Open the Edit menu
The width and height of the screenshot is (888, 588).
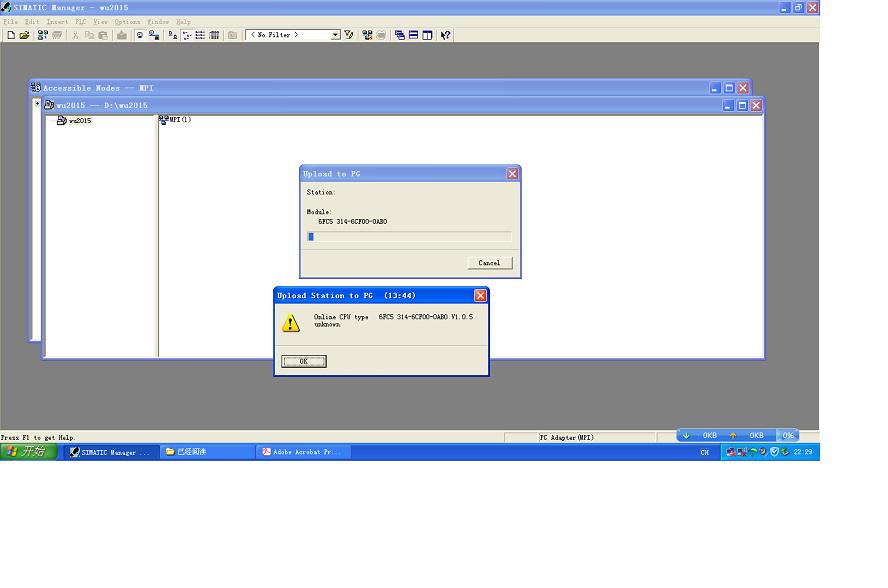click(32, 22)
